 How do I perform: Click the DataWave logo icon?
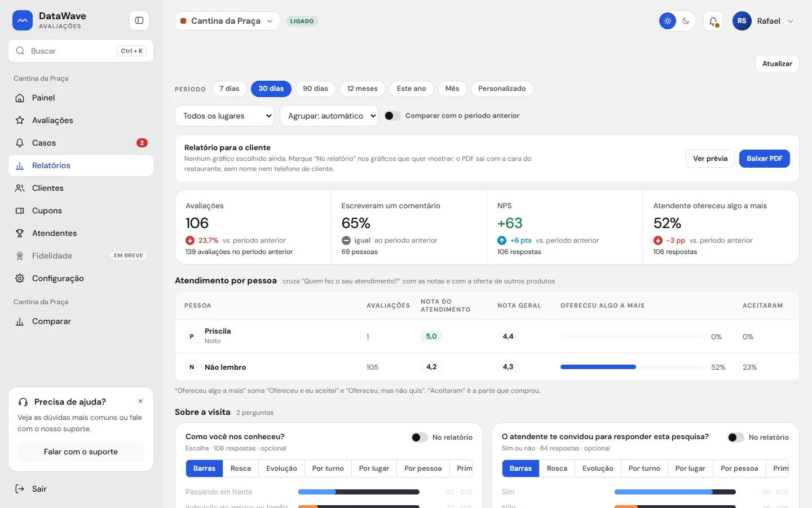[x=23, y=21]
